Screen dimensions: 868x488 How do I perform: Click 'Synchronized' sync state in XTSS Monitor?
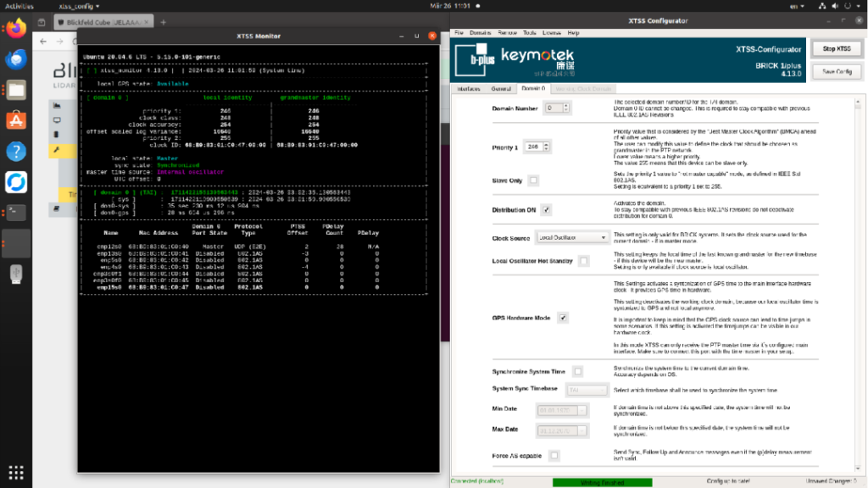tap(178, 165)
